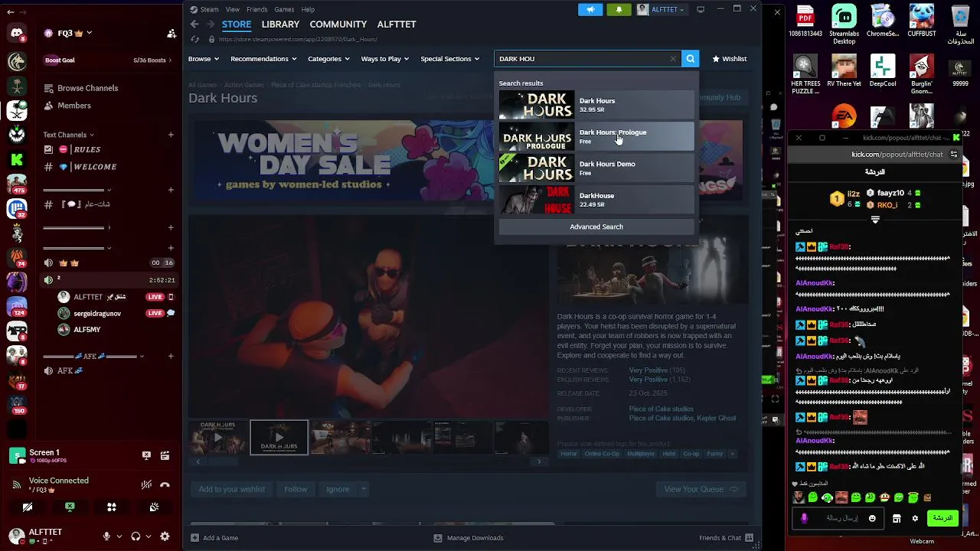This screenshot has height=551, width=980.
Task: Select Dark Hours: Prologue search result
Action: (596, 136)
